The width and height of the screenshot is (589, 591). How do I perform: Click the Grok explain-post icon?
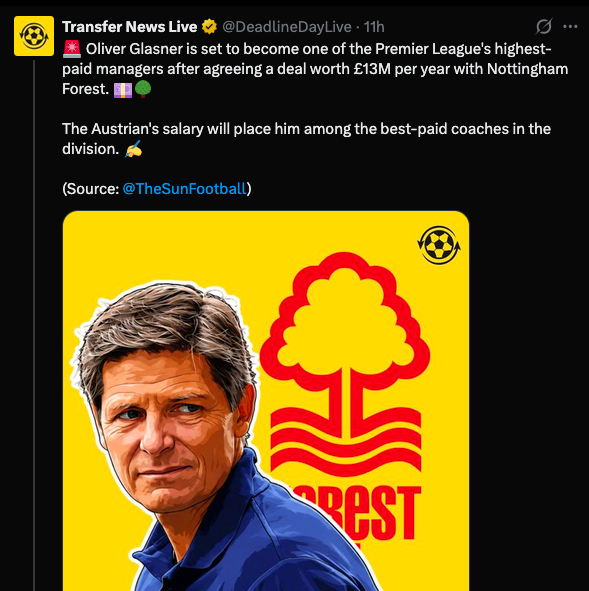(544, 27)
